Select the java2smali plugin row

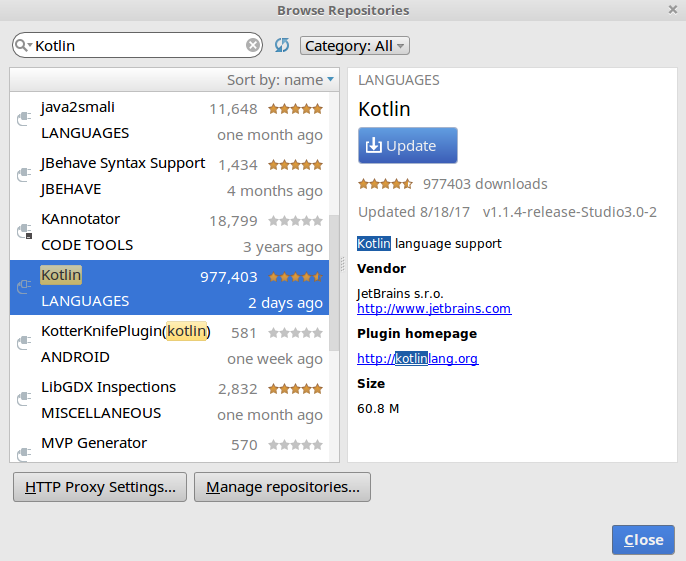coord(169,120)
